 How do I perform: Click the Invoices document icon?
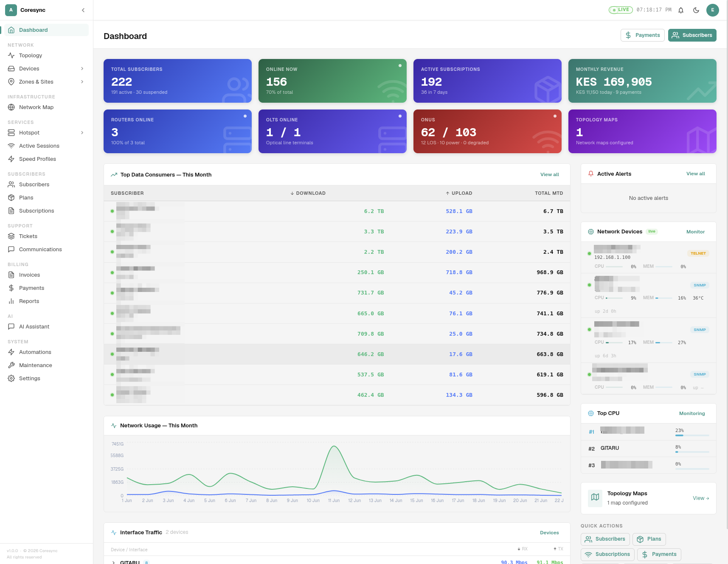coord(11,275)
